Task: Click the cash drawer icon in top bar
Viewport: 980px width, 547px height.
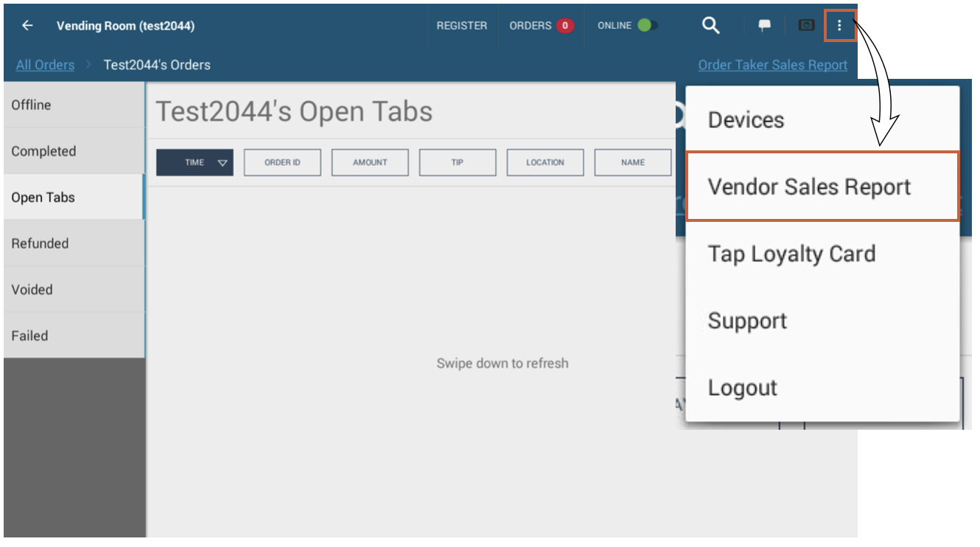Action: pos(807,26)
